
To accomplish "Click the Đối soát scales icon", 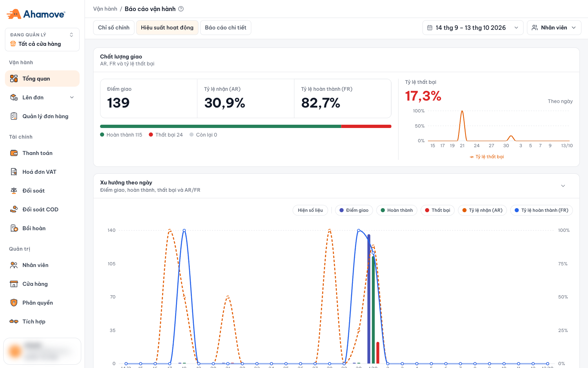I will [14, 191].
